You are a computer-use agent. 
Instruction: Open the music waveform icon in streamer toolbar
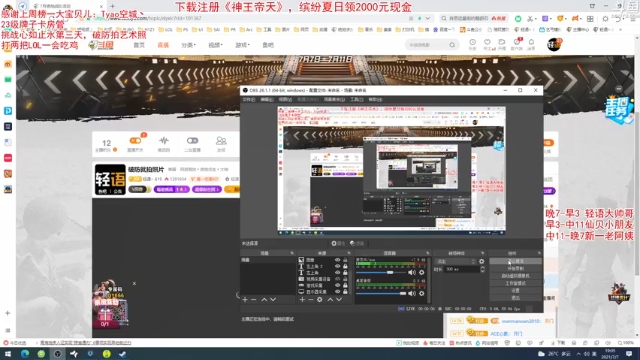click(164, 141)
